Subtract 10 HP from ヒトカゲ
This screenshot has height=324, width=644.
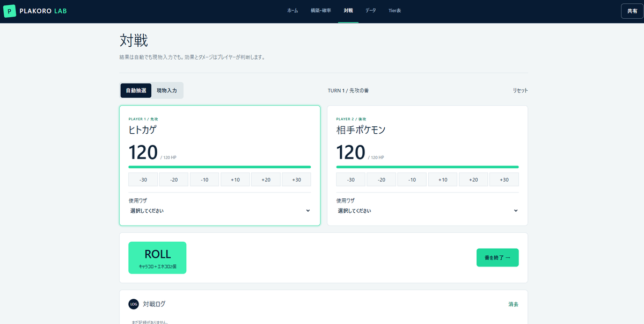204,179
